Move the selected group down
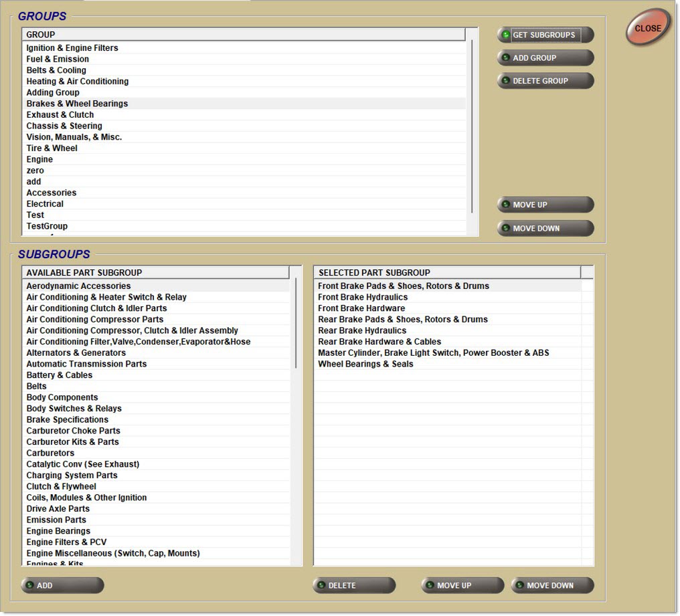Screen dimensions: 680x616 pyautogui.click(x=545, y=228)
